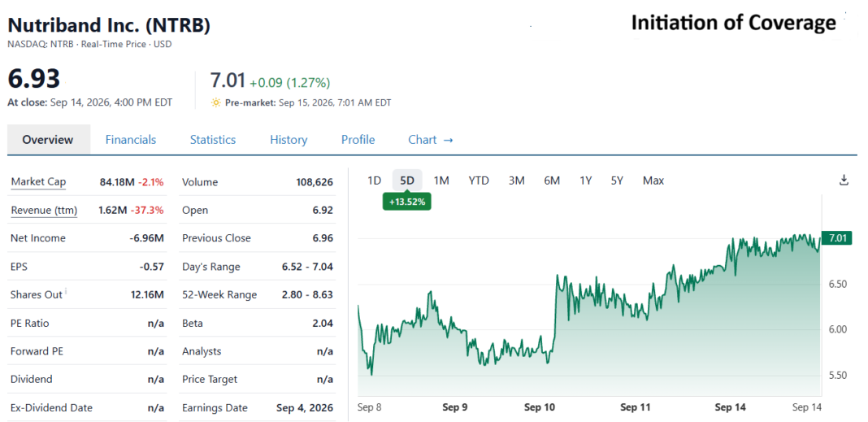Click the Day's Range value 6.52 - 7.04
868x422 pixels.
(307, 267)
